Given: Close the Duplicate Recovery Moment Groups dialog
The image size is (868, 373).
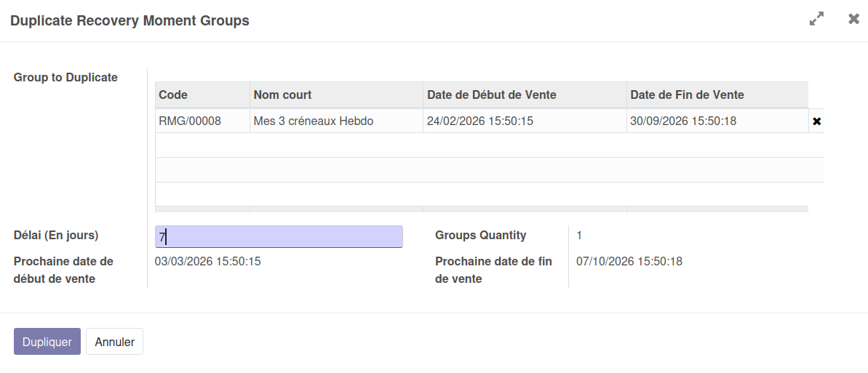Looking at the screenshot, I should (x=853, y=20).
